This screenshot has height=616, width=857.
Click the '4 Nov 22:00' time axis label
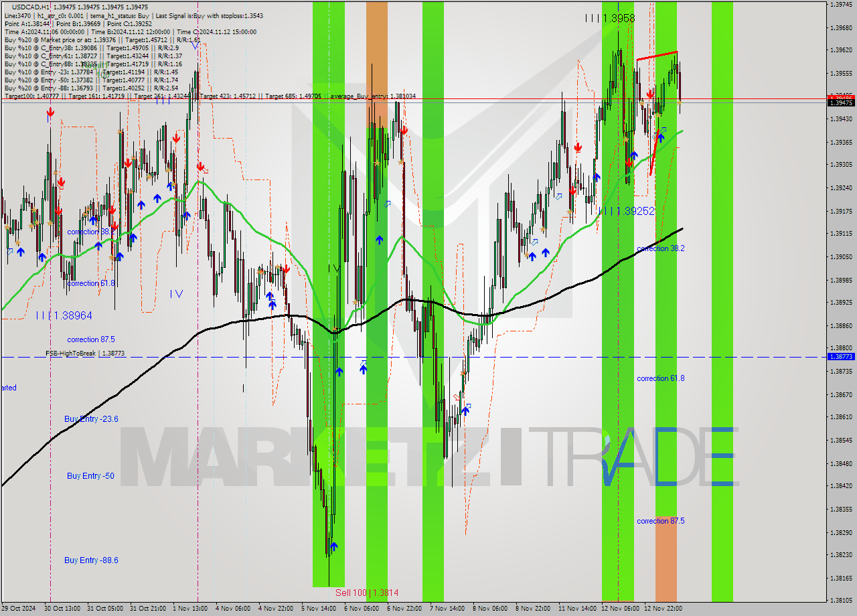(x=276, y=608)
